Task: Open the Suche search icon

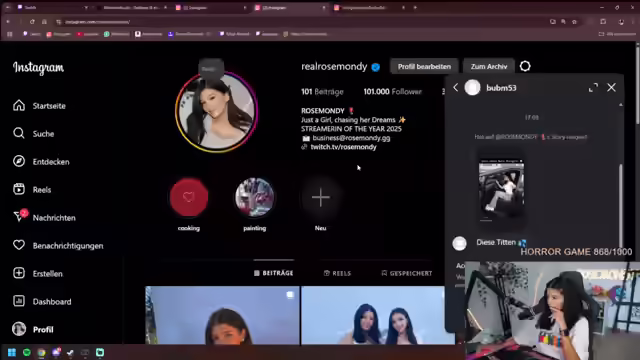Action: 19,133
